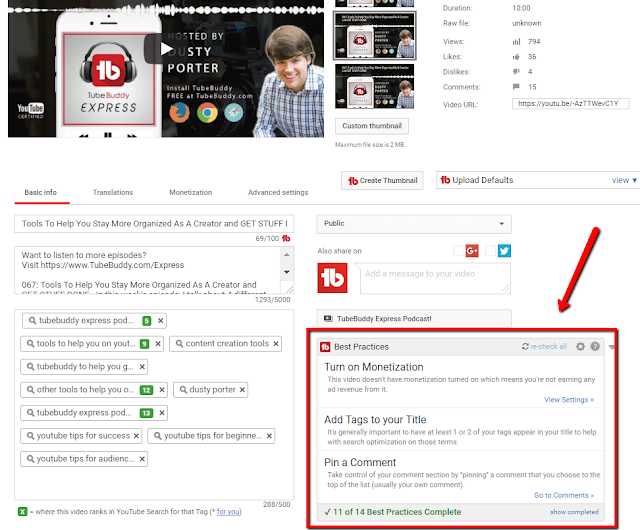Remove the tubebuddy express pod tag ranked 13
Image resolution: width=640 pixels, height=530 pixels.
[162, 413]
